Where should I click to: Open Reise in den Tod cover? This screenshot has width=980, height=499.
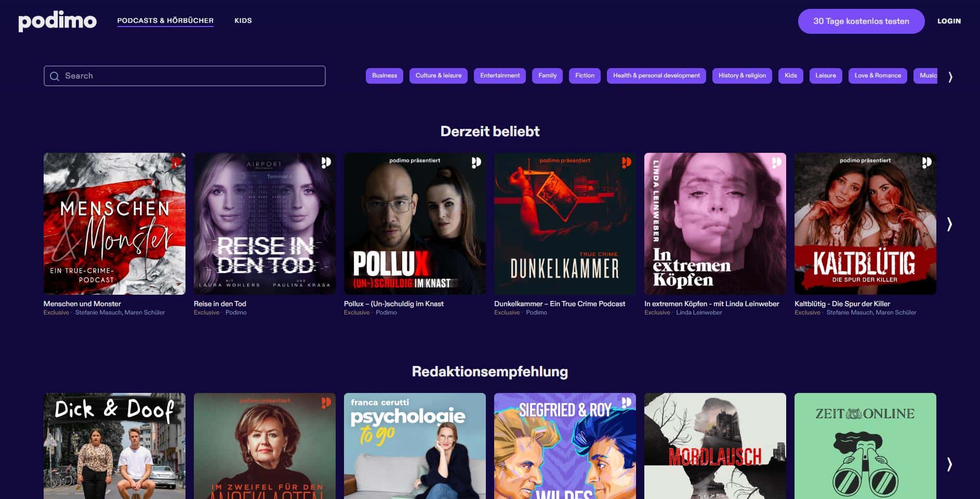pos(264,224)
